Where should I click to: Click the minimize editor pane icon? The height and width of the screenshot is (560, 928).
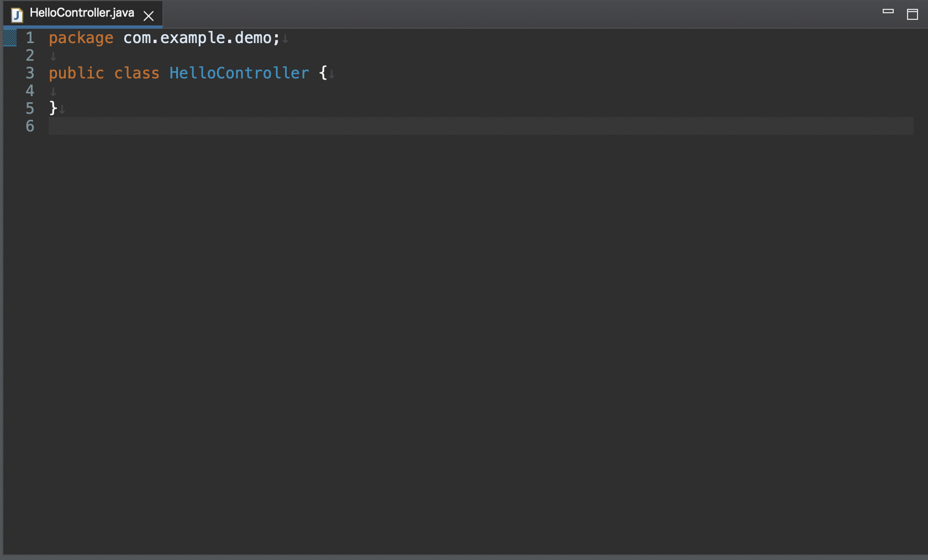tap(888, 10)
